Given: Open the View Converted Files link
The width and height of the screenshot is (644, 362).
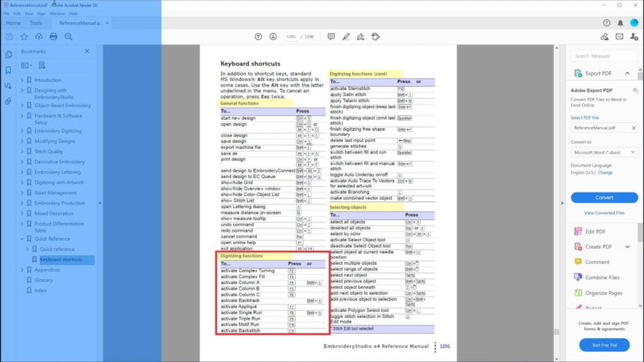Looking at the screenshot, I should 604,213.
